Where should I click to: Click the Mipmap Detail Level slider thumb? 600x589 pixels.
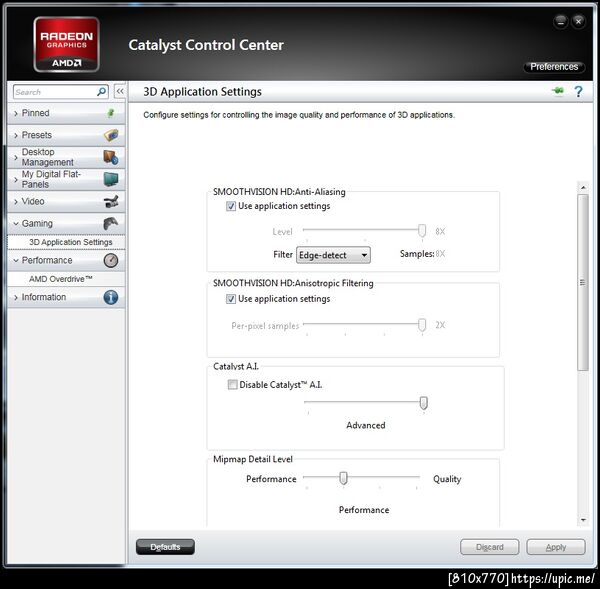tap(343, 478)
